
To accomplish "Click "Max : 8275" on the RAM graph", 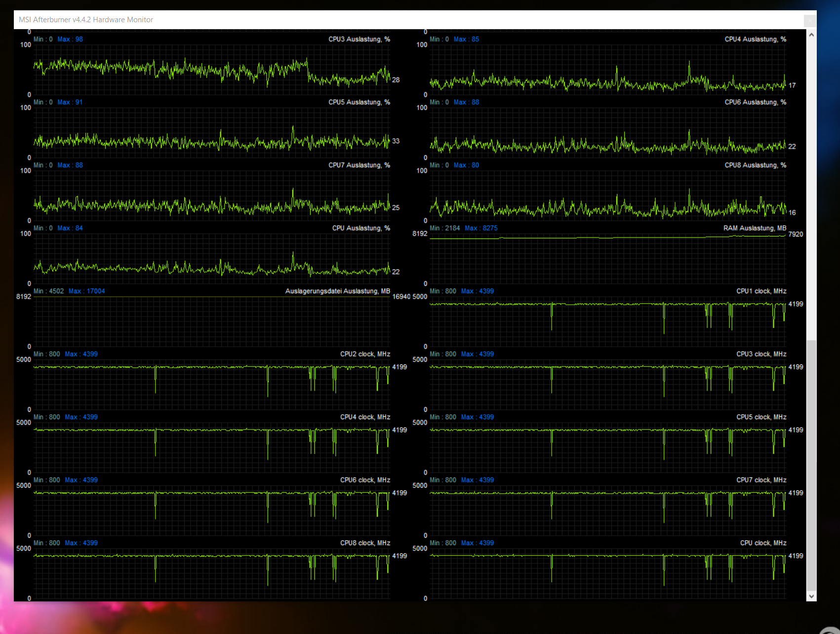I will coord(481,228).
